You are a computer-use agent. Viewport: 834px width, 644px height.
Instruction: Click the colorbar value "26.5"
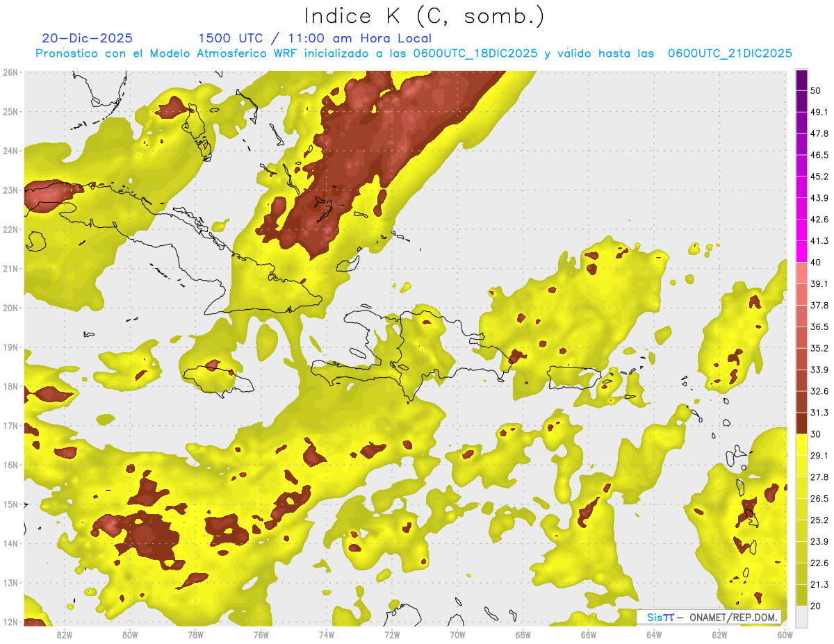click(819, 499)
